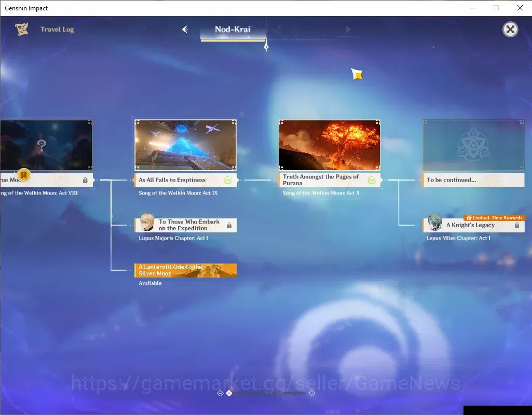Close the Travel Log with the X button

pyautogui.click(x=510, y=30)
